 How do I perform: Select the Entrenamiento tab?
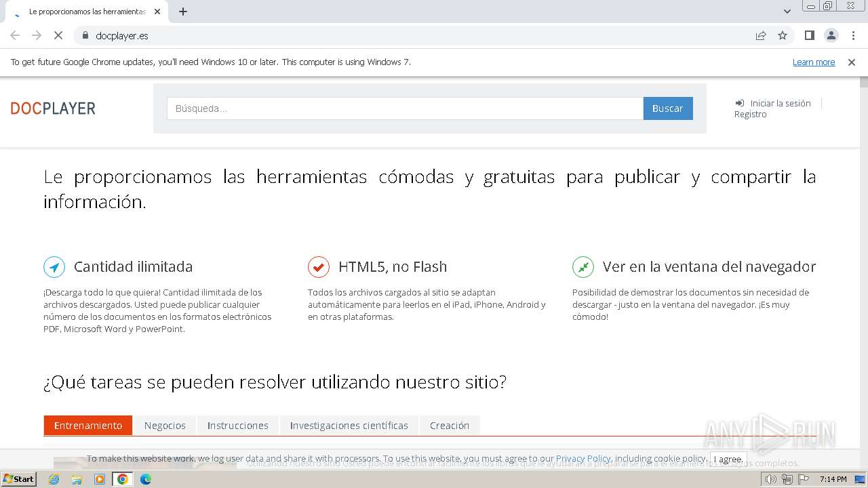pyautogui.click(x=88, y=426)
